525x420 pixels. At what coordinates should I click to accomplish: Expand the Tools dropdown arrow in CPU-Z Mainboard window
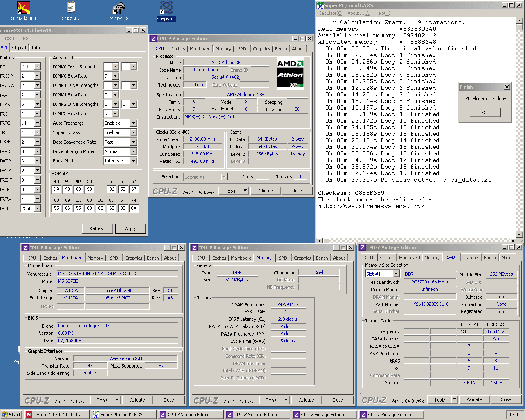(x=117, y=400)
